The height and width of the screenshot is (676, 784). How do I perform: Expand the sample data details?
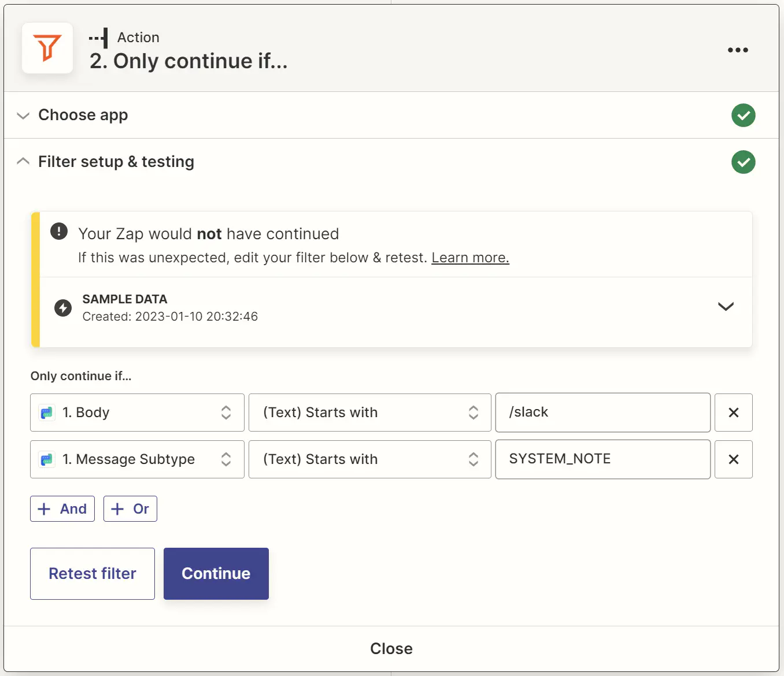[726, 307]
